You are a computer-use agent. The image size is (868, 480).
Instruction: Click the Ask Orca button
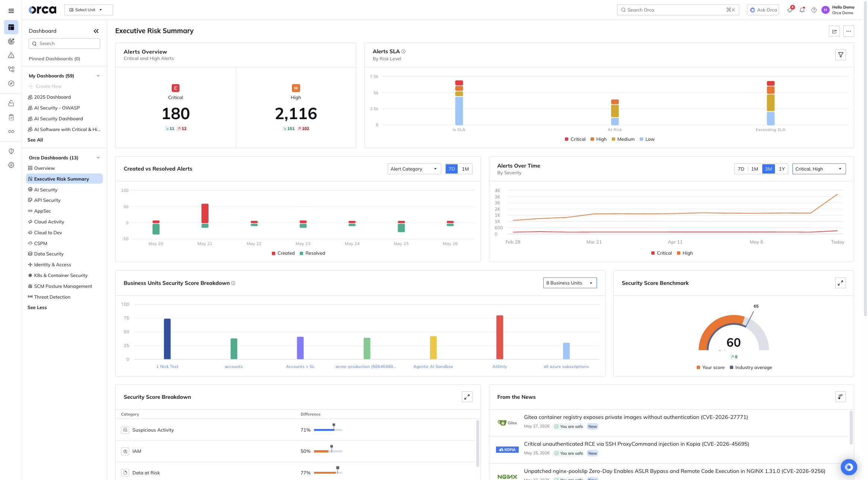click(x=763, y=10)
